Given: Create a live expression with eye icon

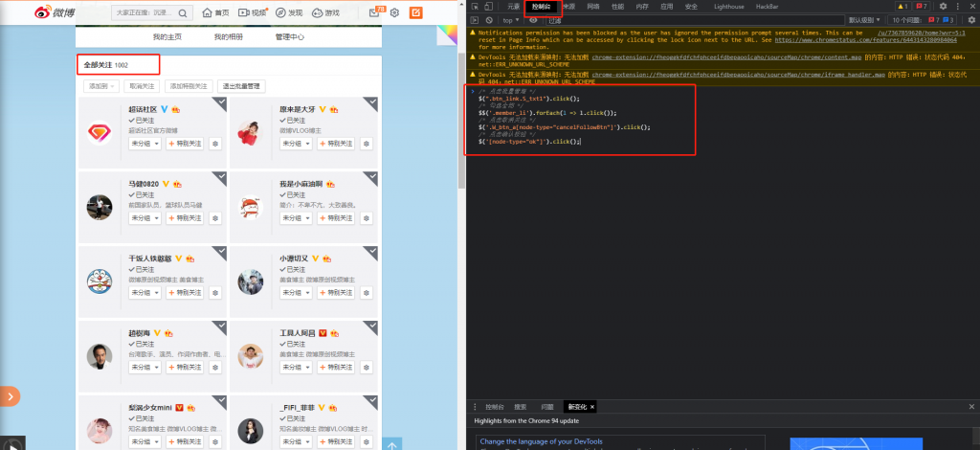Looking at the screenshot, I should (x=533, y=20).
